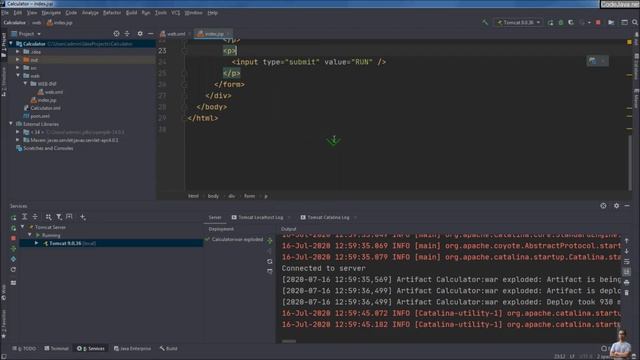This screenshot has width=640, height=360.
Task: Open the Project view dropdown
Action: [26, 34]
